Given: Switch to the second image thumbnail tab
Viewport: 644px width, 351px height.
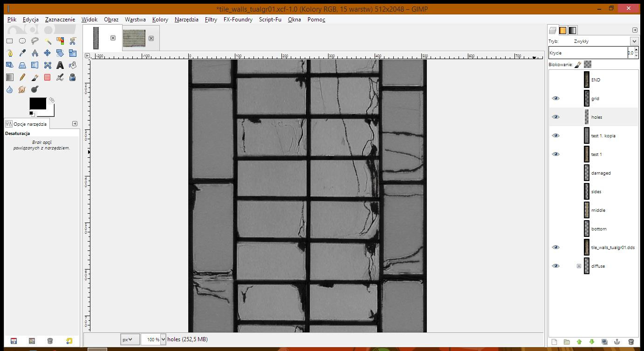Looking at the screenshot, I should [134, 38].
